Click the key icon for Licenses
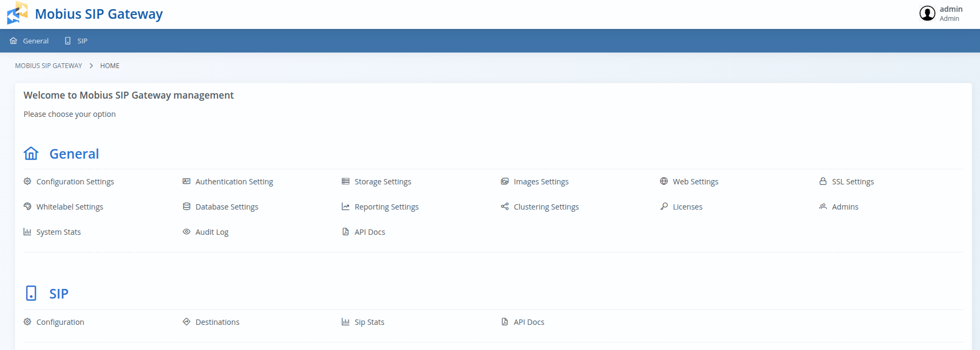Image resolution: width=980 pixels, height=350 pixels. [x=664, y=206]
